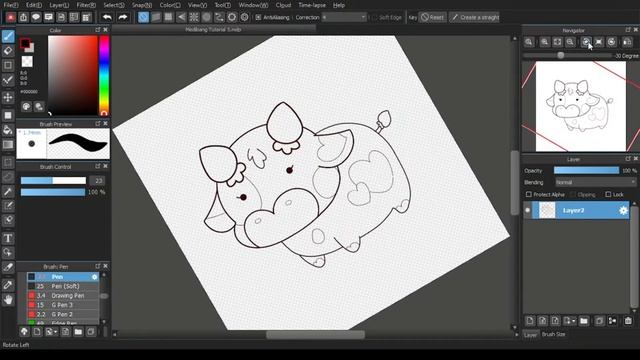Enable circle snap
This screenshot has width=640, height=360.
[x=207, y=17]
